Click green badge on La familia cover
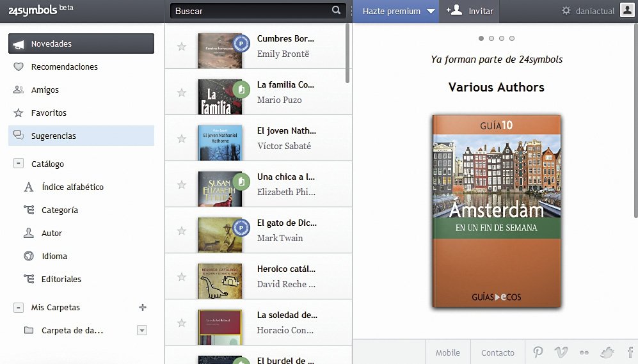Viewport: 638px width, 364px height. coord(241,90)
